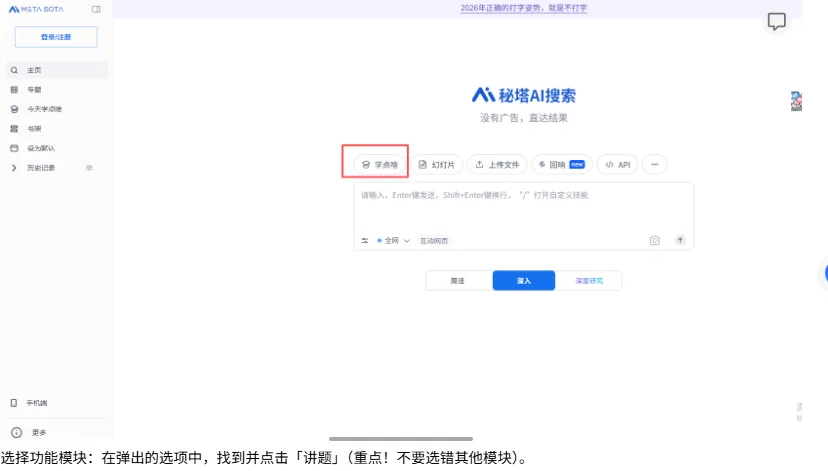Click the 学点啥 chip above search box
The image size is (828, 471).
(x=380, y=165)
